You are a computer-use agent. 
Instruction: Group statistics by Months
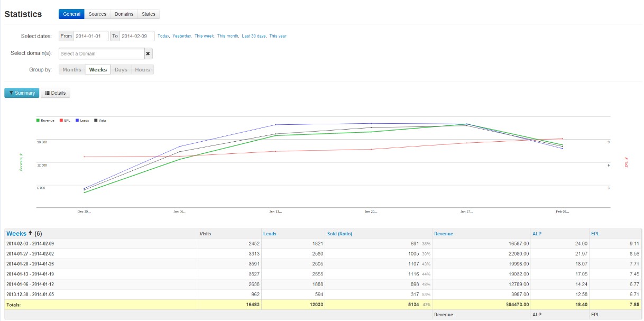(72, 70)
